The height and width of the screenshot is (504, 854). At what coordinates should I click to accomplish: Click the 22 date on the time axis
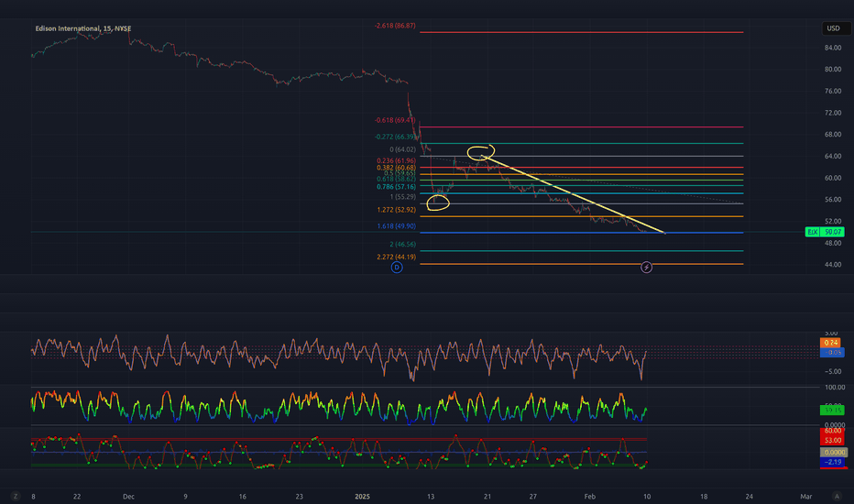point(77,497)
